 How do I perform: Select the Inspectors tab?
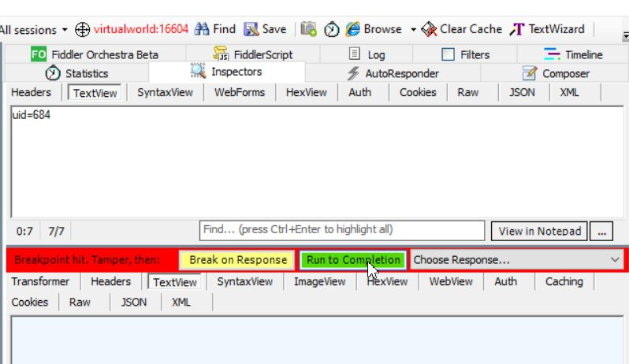(x=227, y=72)
